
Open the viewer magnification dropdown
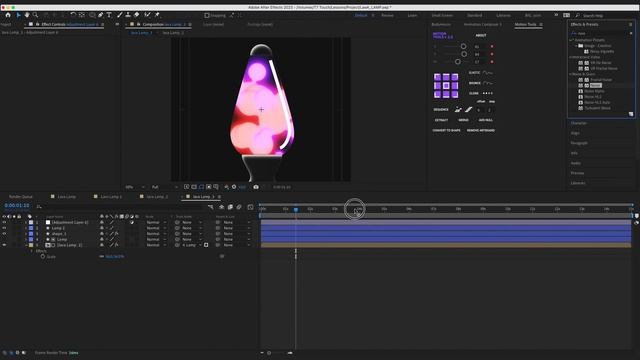(135, 187)
